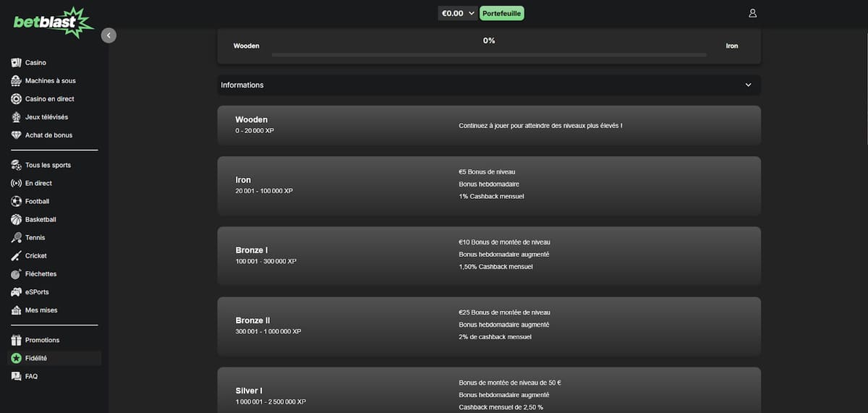868x413 pixels.
Task: Expand the Informations section chevron
Action: click(x=749, y=85)
